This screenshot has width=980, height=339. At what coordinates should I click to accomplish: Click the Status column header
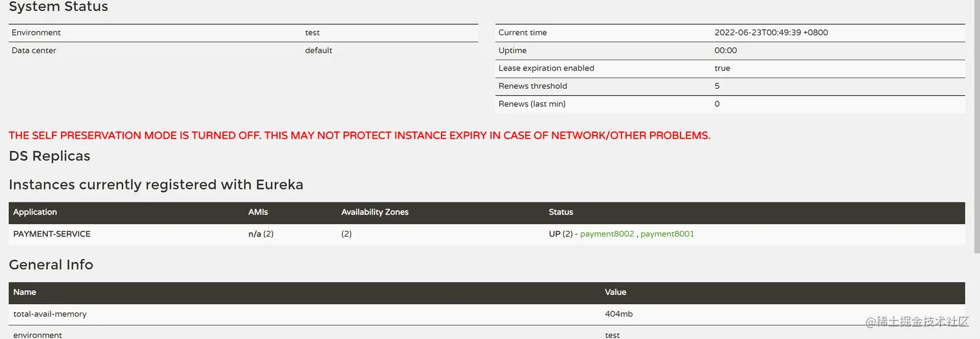click(x=561, y=212)
